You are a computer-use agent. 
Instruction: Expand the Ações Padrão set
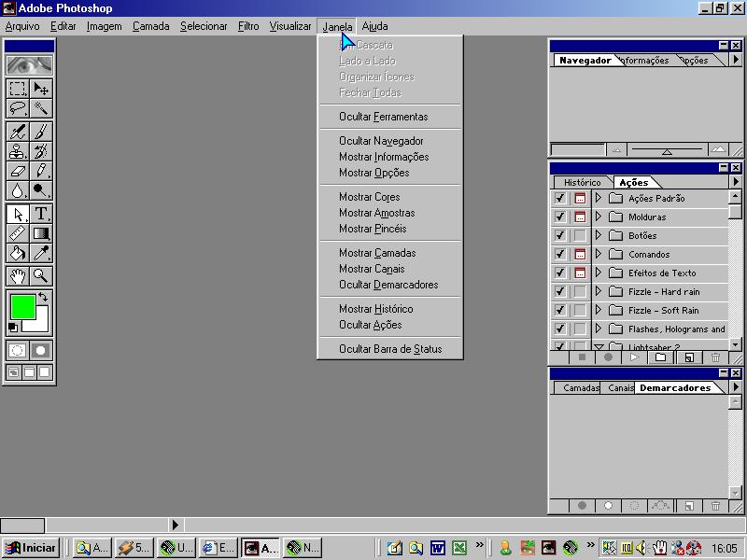click(599, 198)
